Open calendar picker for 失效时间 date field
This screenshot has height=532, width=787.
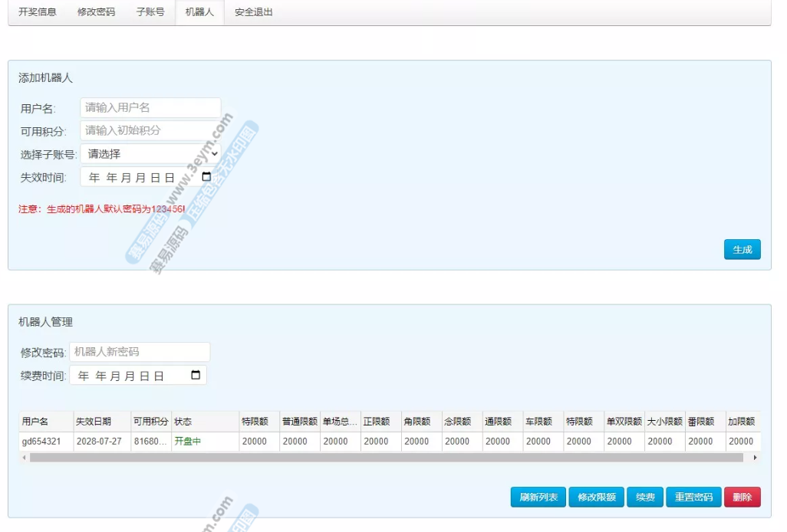coord(206,177)
